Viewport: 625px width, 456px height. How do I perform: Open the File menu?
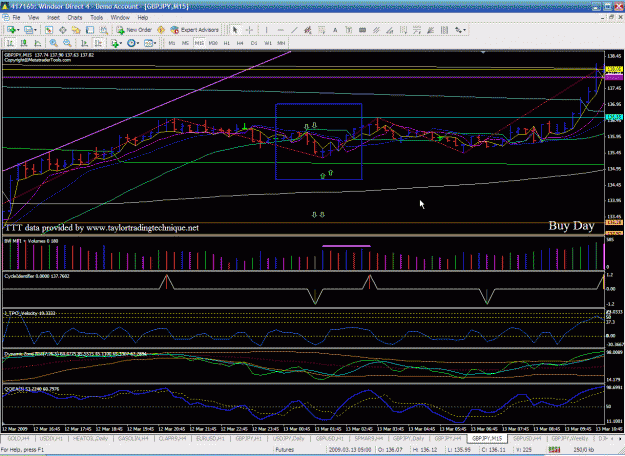[16, 18]
